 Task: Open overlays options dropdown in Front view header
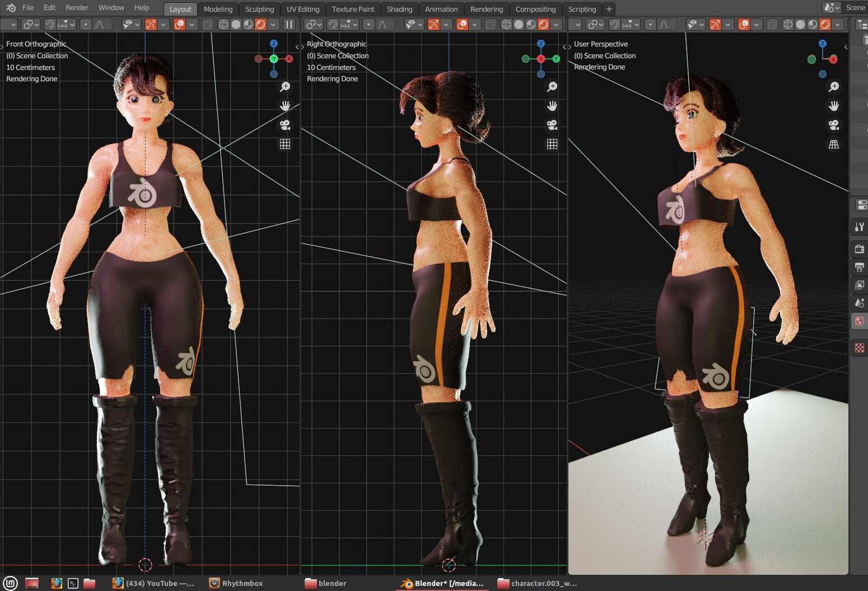pyautogui.click(x=192, y=25)
